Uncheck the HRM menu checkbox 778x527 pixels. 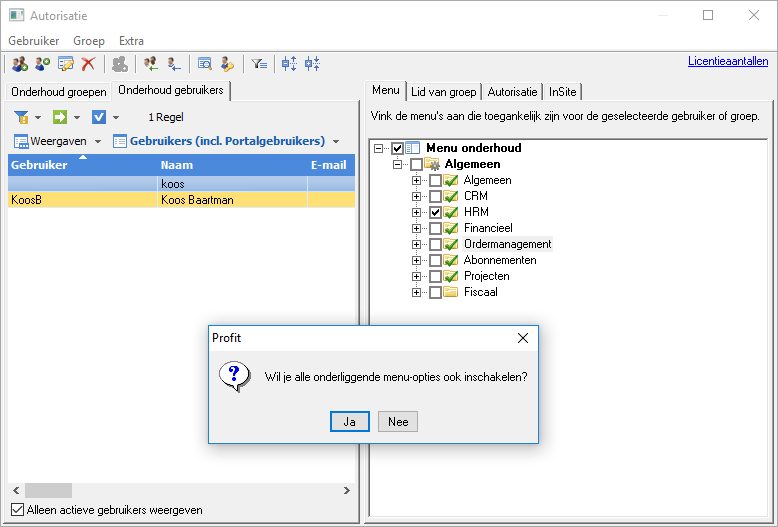435,212
